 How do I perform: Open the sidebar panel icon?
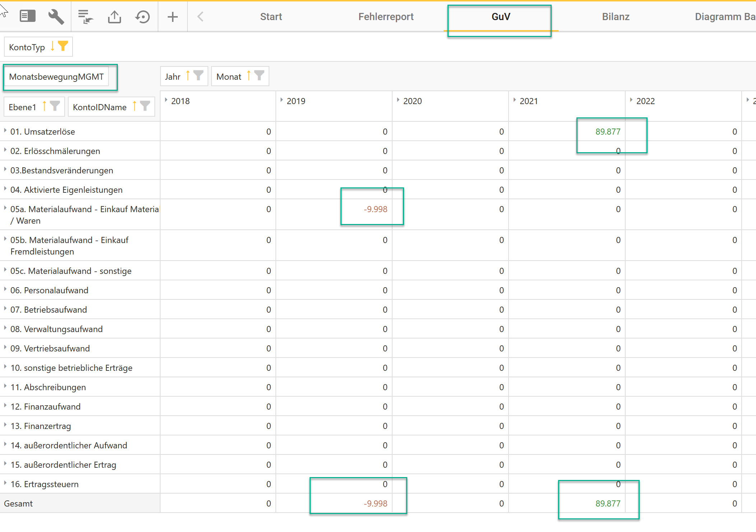click(27, 16)
